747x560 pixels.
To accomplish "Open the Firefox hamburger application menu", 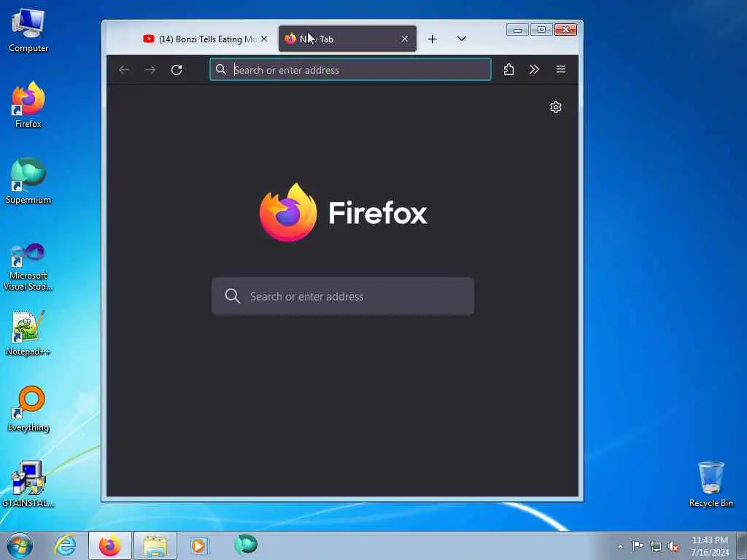I will click(x=561, y=69).
